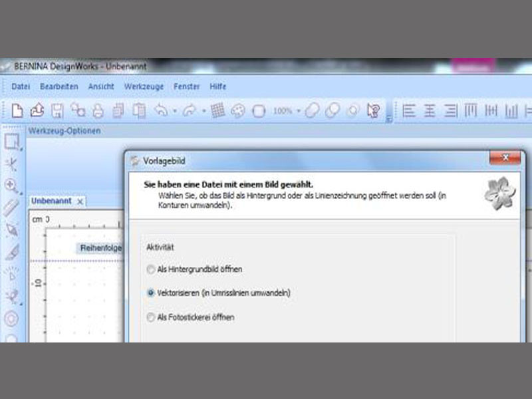Click the Werkzeug-Optionen panel header
This screenshot has width=532, height=399.
point(65,131)
